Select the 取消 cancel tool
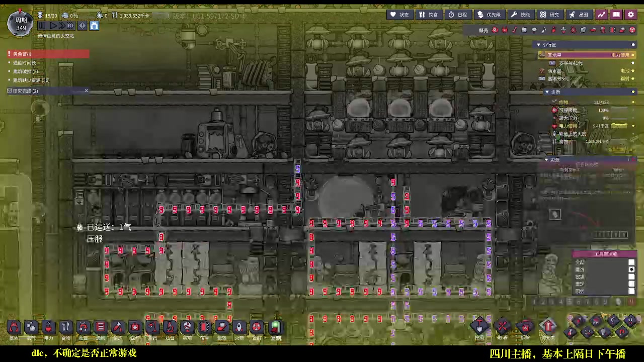 [x=502, y=326]
